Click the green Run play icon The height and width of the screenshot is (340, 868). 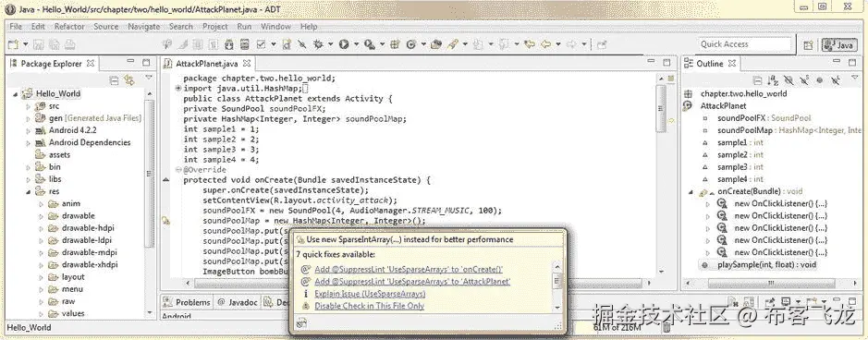[x=344, y=44]
